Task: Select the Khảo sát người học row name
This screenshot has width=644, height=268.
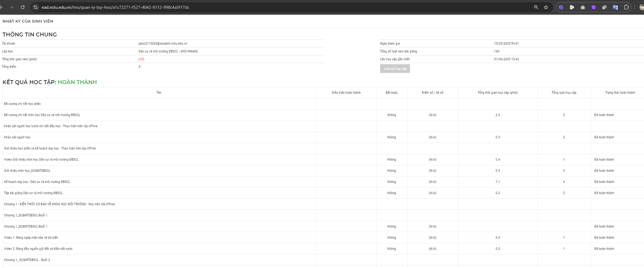Action: [17, 137]
